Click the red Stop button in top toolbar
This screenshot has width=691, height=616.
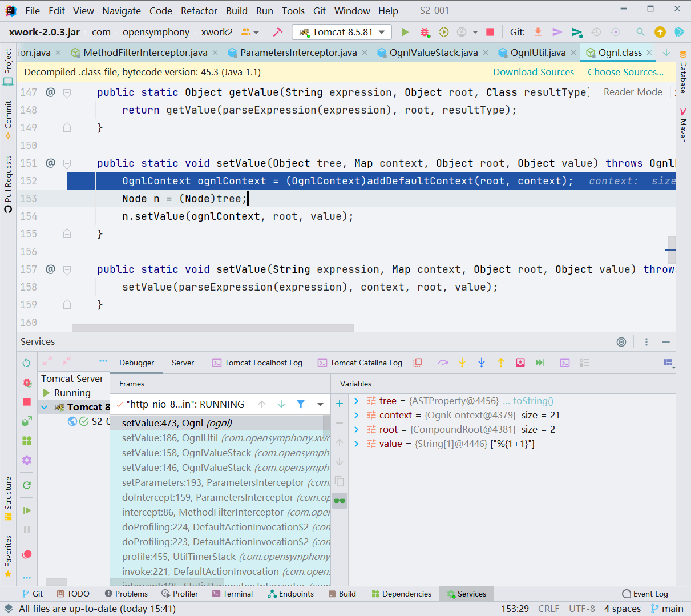click(490, 32)
